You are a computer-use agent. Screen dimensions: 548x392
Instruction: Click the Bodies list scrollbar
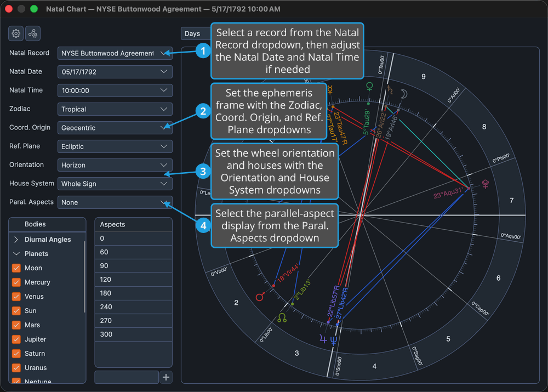[x=84, y=276]
